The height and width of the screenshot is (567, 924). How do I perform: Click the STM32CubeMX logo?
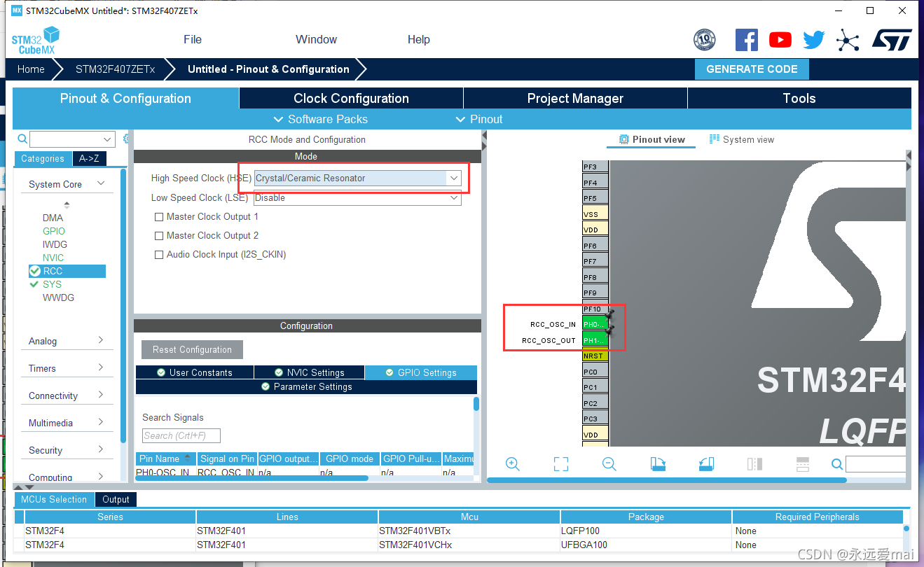click(x=35, y=41)
